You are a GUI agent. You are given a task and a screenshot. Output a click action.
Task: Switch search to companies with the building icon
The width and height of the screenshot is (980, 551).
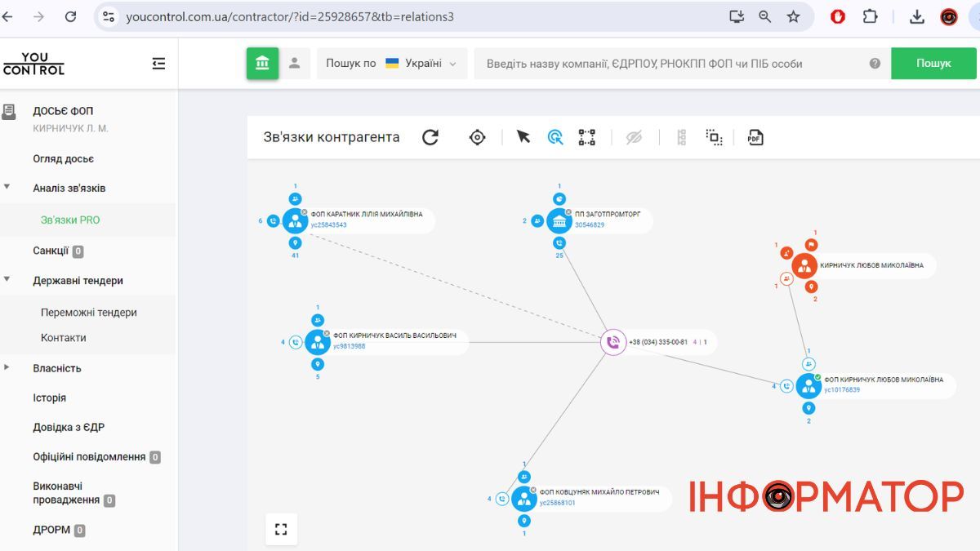point(262,64)
